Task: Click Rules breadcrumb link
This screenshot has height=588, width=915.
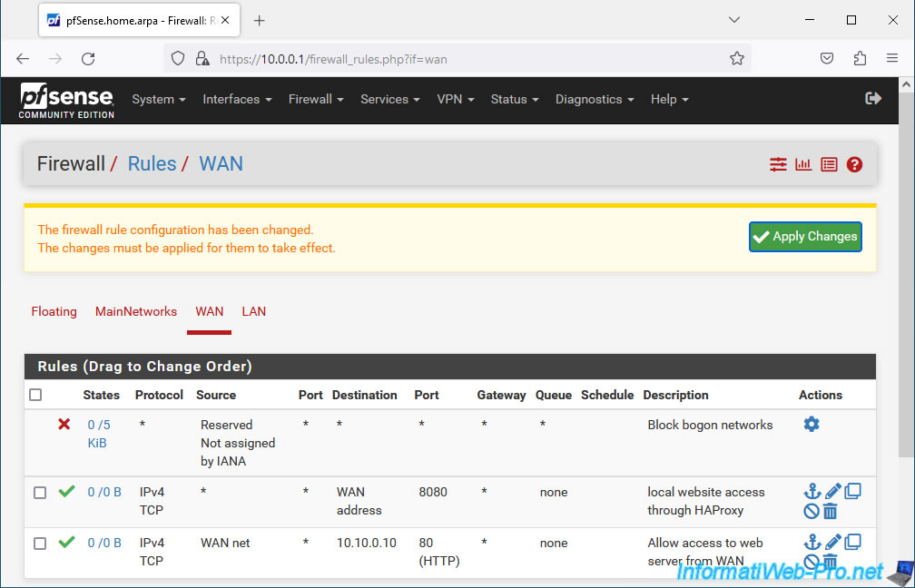Action: 152,164
